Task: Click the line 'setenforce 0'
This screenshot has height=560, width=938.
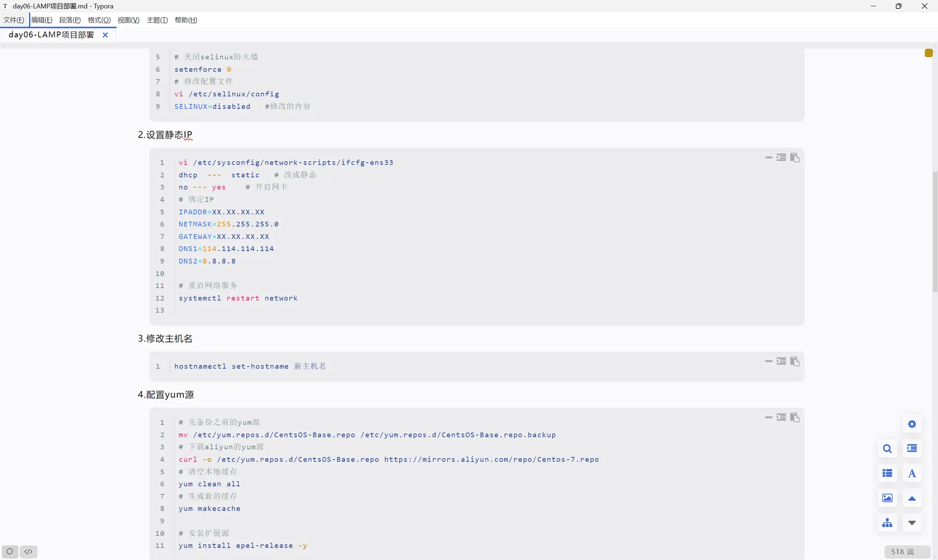Action: (203, 69)
